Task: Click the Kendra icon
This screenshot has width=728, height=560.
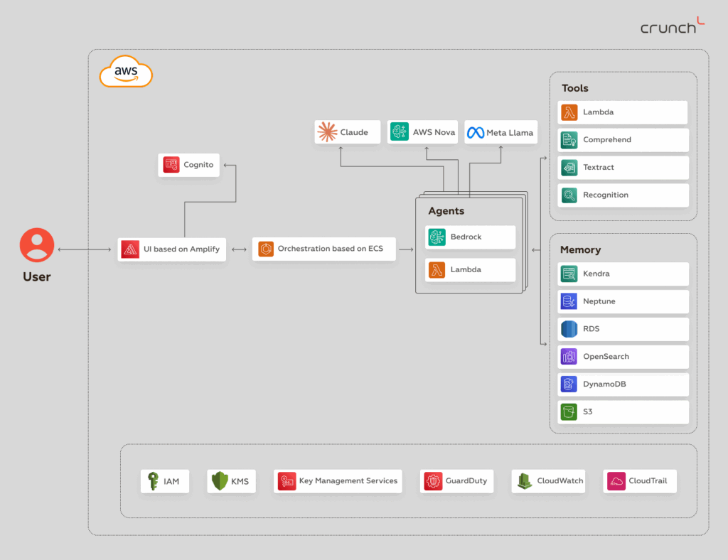Action: pos(569,274)
